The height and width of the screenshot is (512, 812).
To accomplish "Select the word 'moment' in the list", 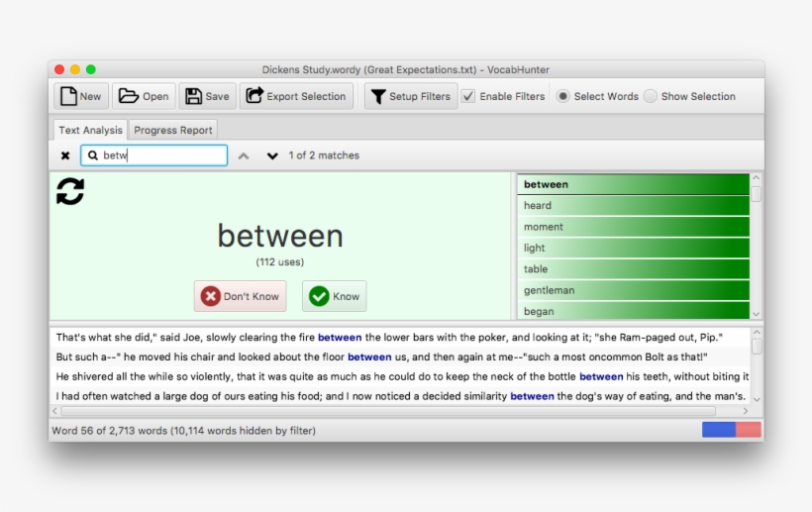I will point(633,227).
